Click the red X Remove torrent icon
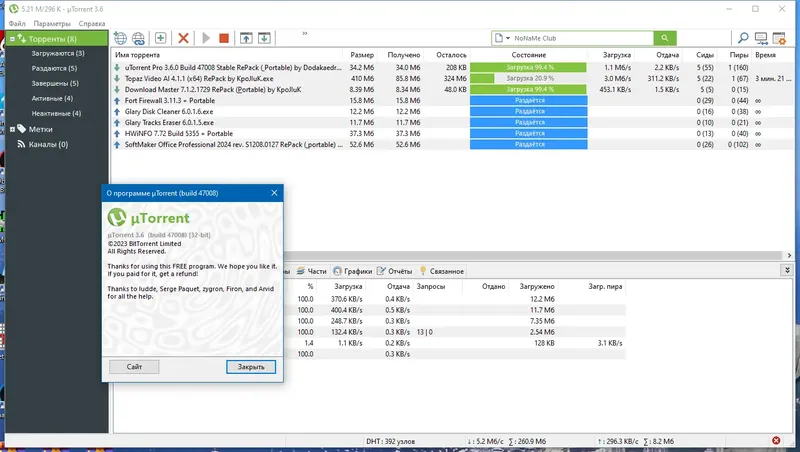Viewport: 800px width, 452px height. 183,38
